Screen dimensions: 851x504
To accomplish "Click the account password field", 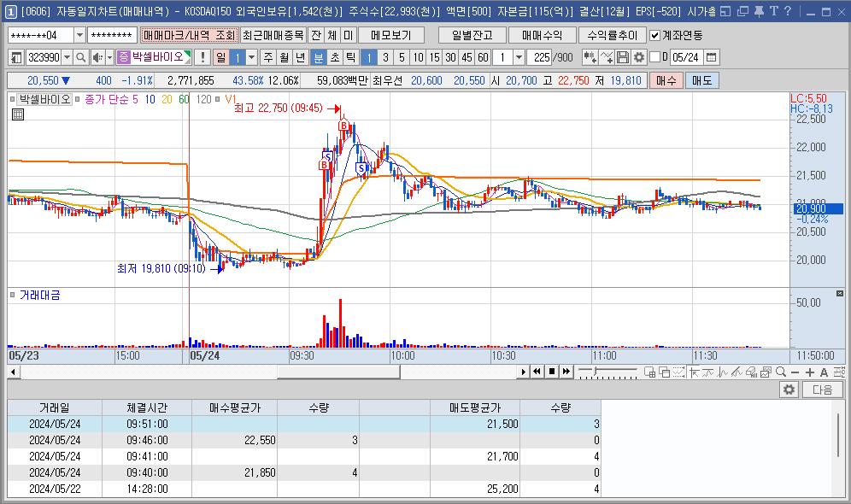I will point(112,35).
